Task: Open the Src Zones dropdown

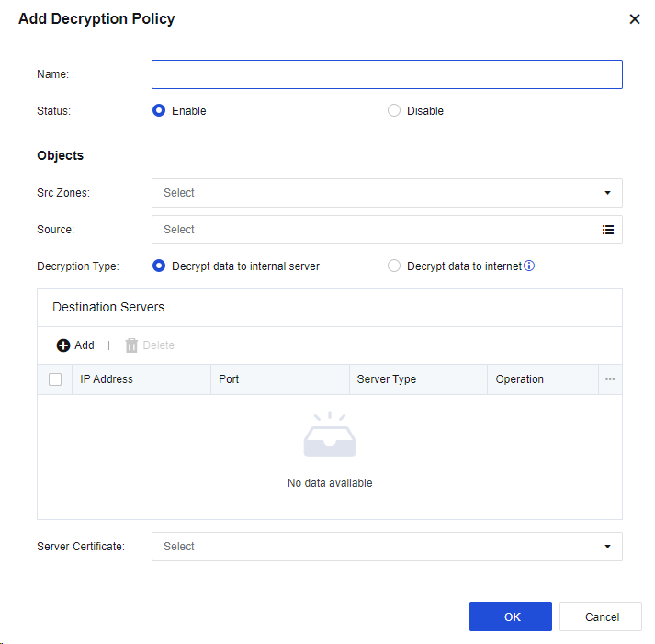Action: (x=387, y=193)
